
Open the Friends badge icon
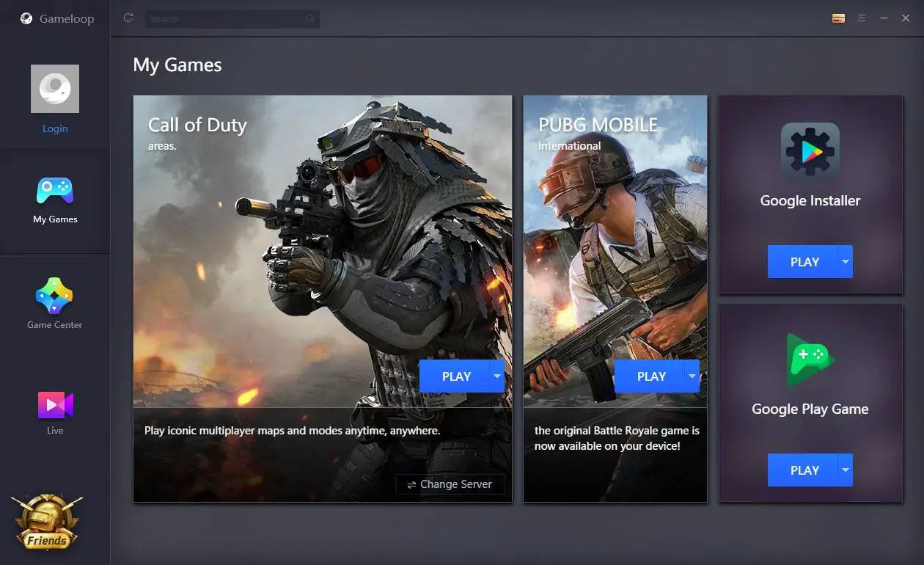click(47, 522)
